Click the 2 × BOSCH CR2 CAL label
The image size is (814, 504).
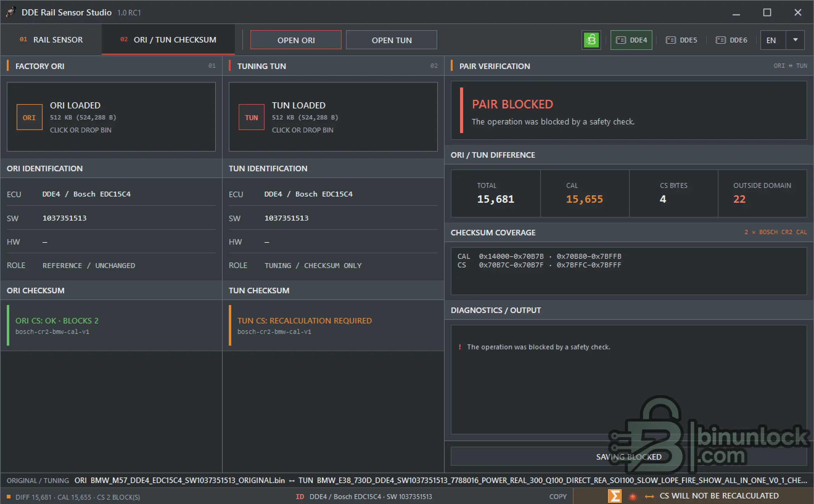[x=776, y=232]
